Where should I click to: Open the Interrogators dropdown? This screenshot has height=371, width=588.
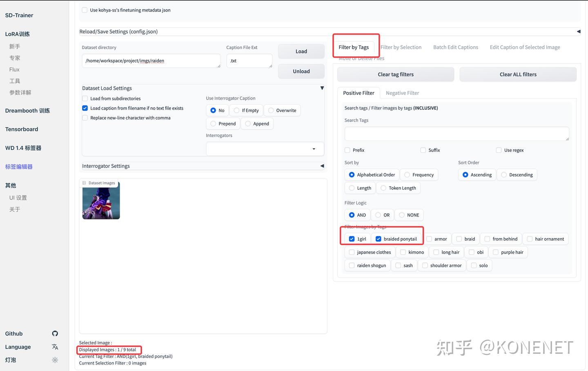click(314, 149)
